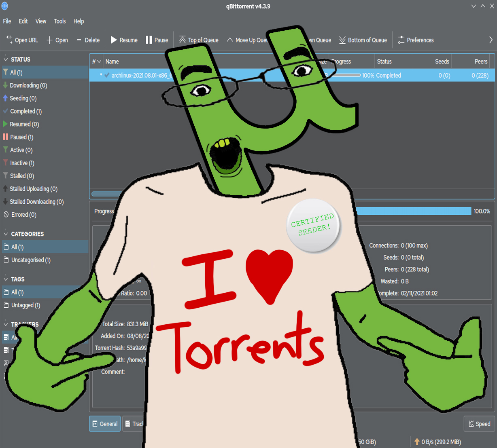497x448 pixels.
Task: Click the Open torrent plus icon
Action: tap(49, 40)
